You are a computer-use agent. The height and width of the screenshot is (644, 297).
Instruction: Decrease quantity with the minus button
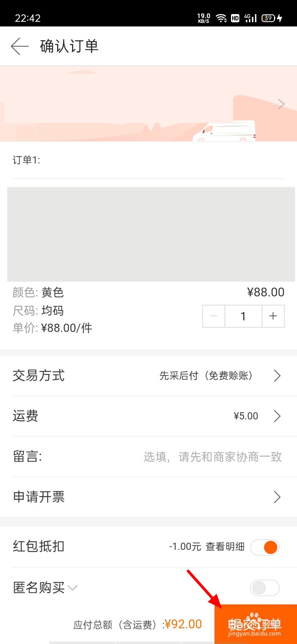tap(214, 316)
